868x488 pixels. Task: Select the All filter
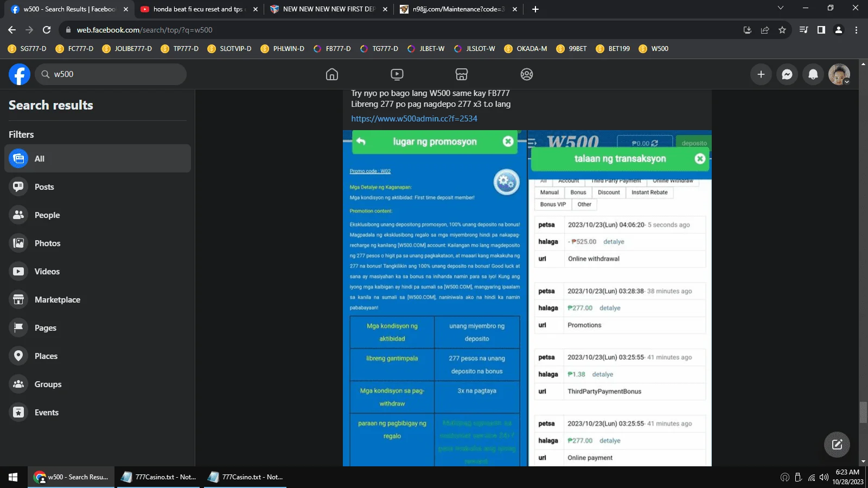click(x=98, y=158)
